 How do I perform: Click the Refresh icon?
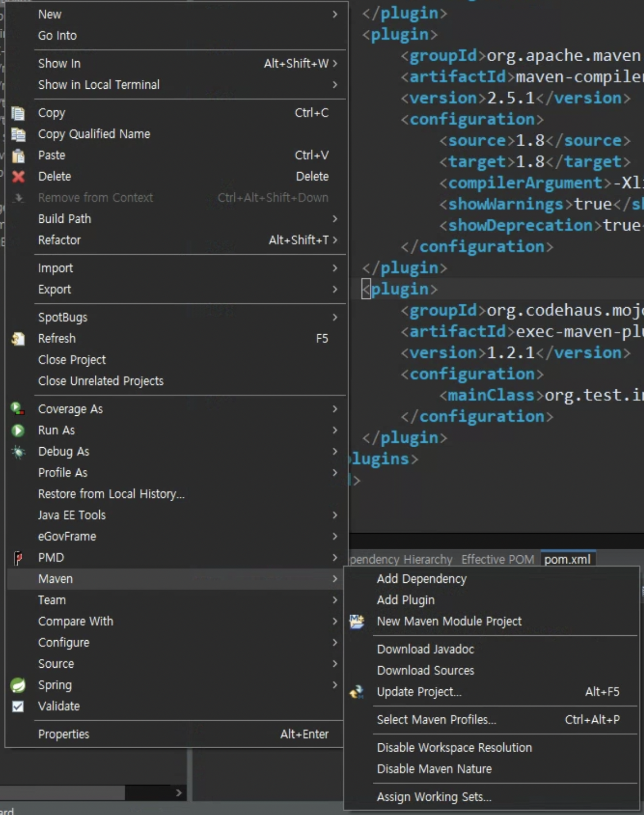click(x=18, y=339)
